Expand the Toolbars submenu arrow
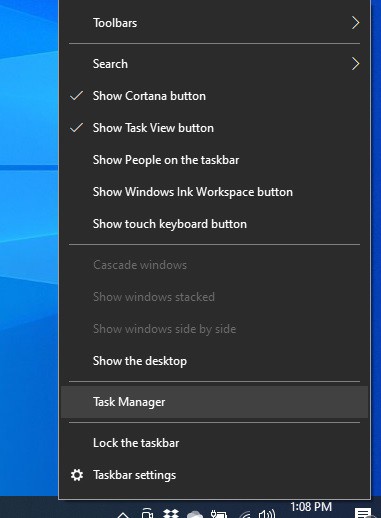381x518 pixels. tap(355, 23)
